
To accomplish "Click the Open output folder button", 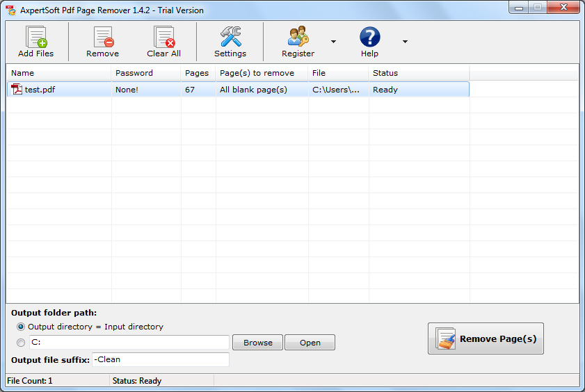I will (310, 343).
